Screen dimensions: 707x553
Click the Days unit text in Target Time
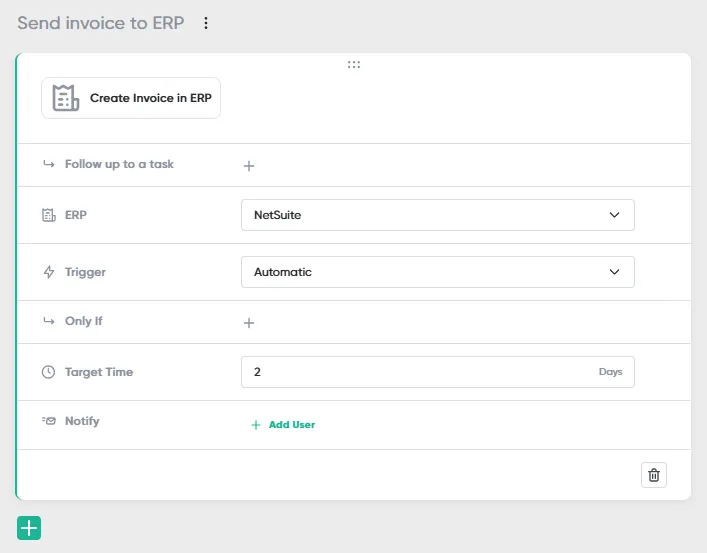click(x=611, y=372)
